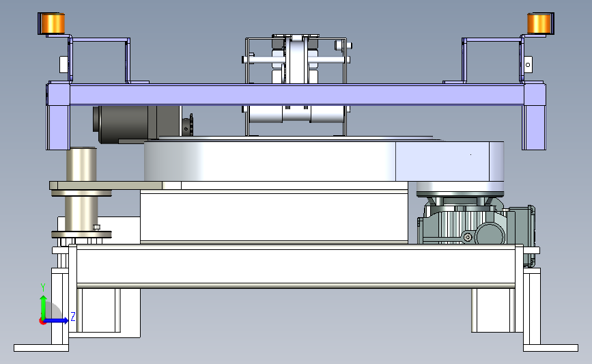Select the left orange roller
This screenshot has height=364, width=592.
tap(52, 23)
